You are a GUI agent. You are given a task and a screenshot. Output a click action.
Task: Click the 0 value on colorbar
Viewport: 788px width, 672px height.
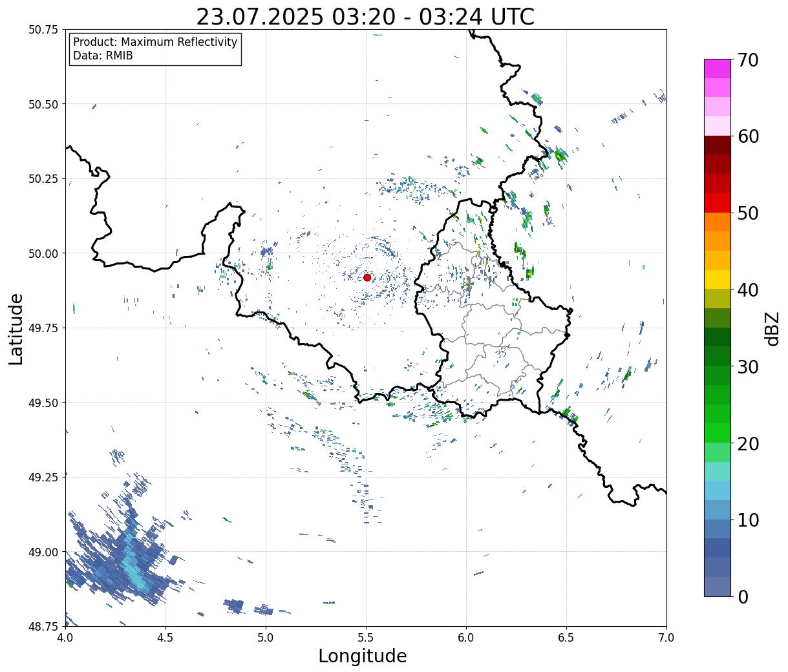pos(743,597)
